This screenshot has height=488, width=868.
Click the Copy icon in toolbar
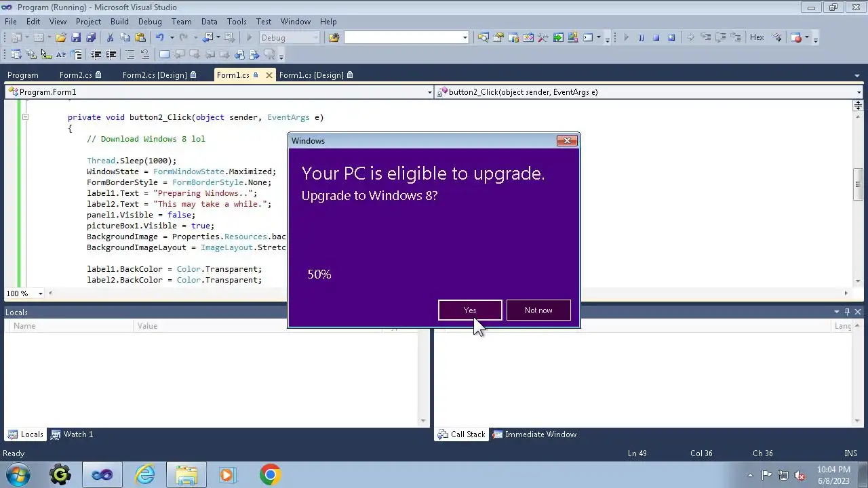click(x=125, y=38)
